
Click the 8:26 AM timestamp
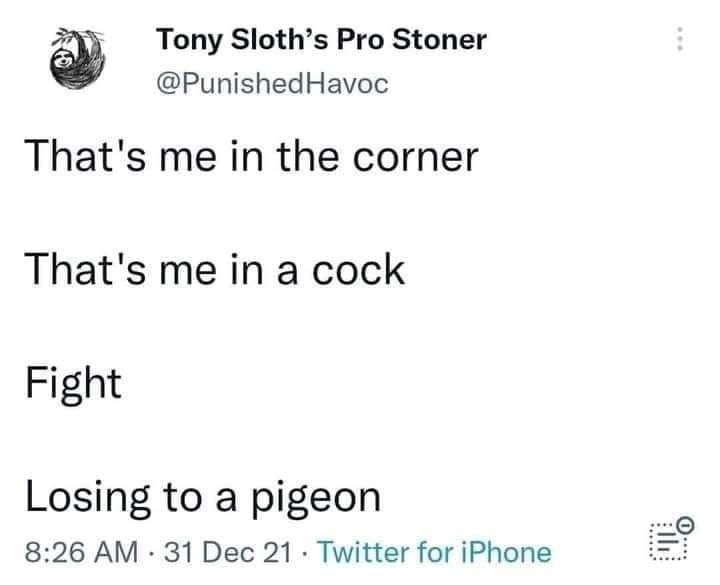point(81,551)
